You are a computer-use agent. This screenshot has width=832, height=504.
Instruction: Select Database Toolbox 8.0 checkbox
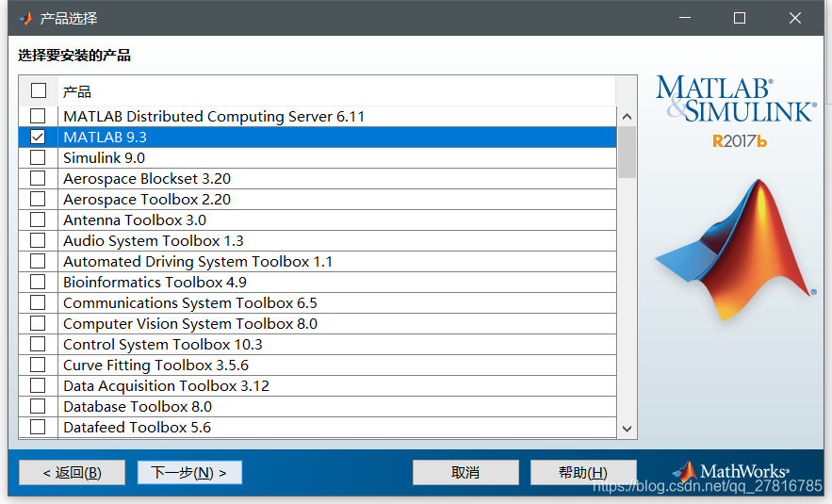pyautogui.click(x=38, y=407)
